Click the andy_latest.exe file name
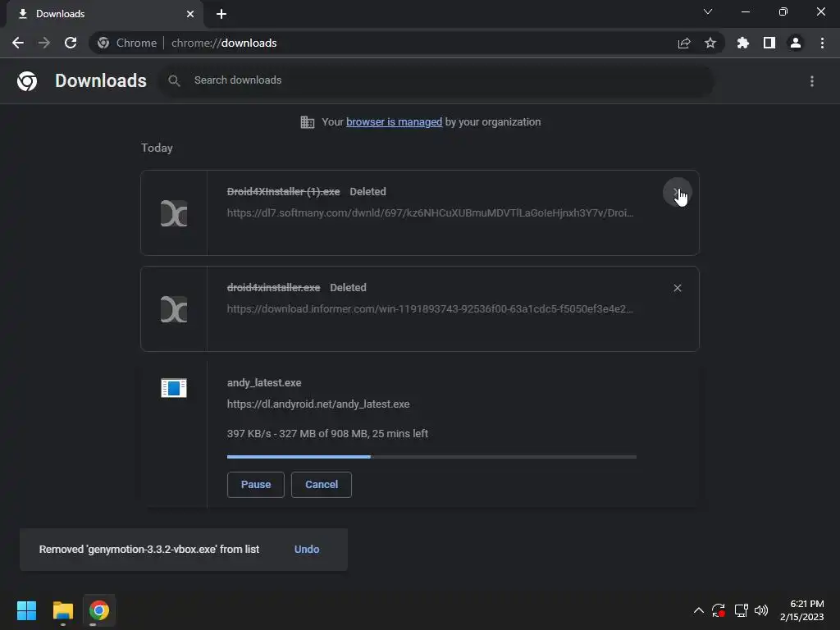The height and width of the screenshot is (630, 840). point(264,382)
